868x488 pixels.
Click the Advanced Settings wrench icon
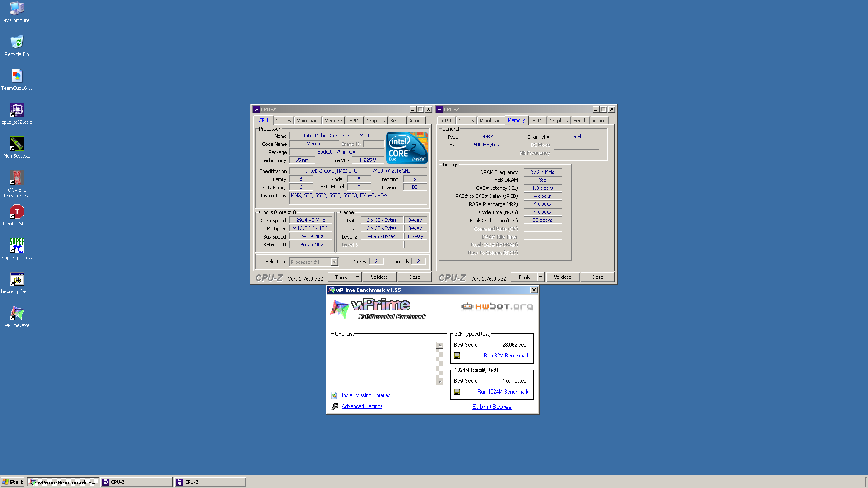click(x=335, y=407)
